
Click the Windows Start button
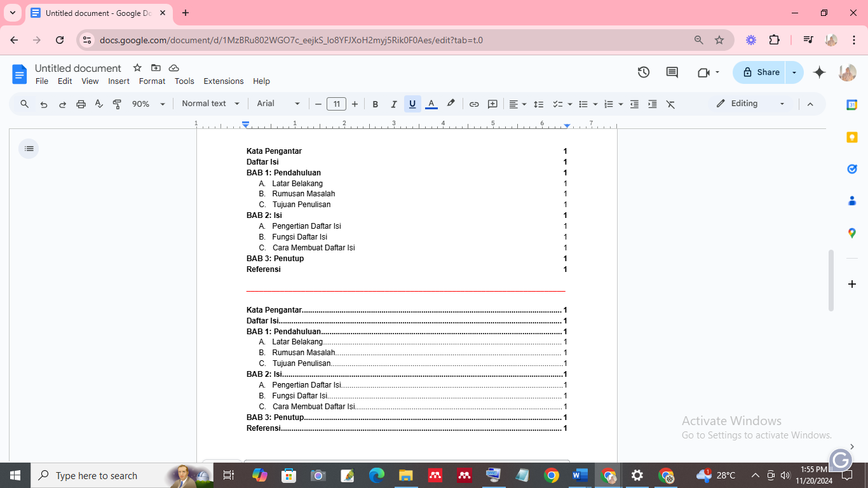coord(15,475)
